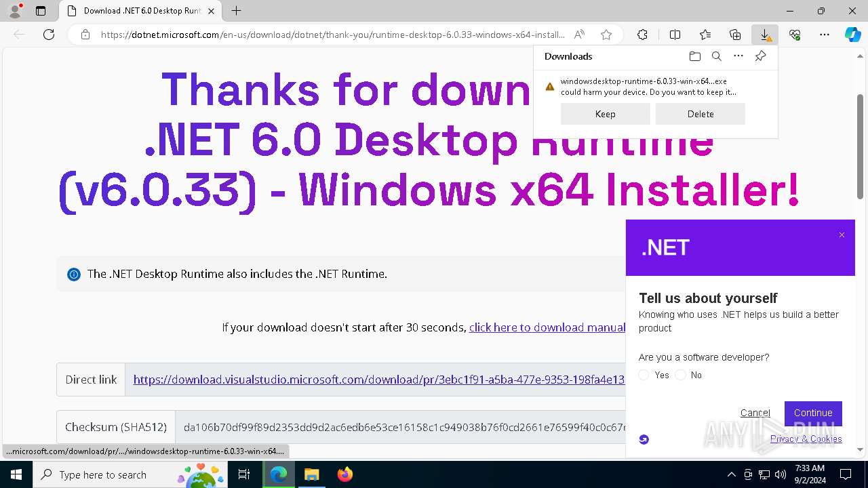Screen dimensions: 868x488
Task: Toggle split screen view icon
Action: 675,35
